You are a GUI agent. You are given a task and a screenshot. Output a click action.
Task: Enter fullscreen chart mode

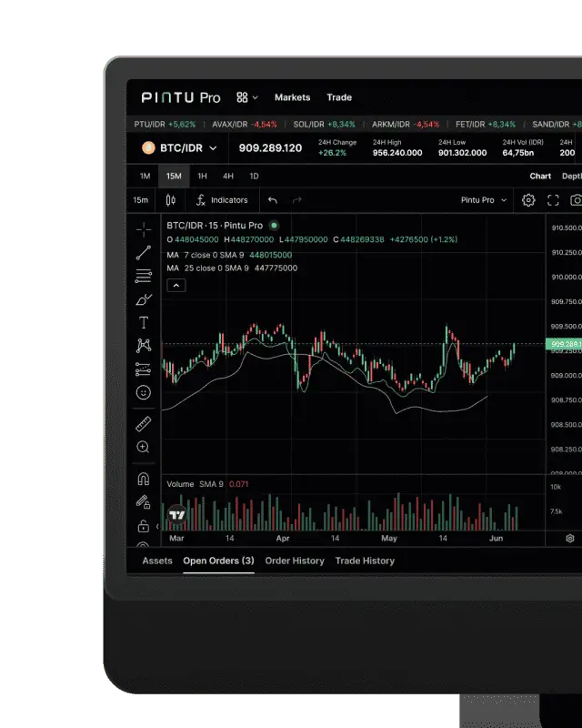553,200
